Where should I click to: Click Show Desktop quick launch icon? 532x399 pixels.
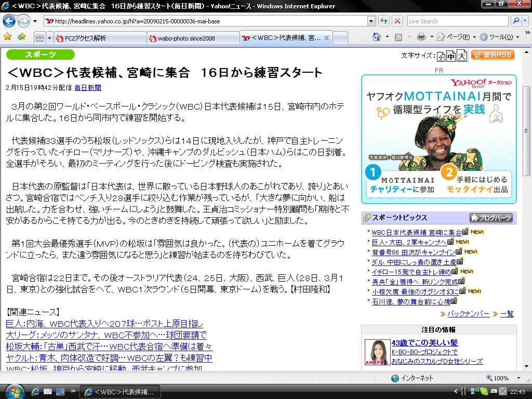[60, 392]
